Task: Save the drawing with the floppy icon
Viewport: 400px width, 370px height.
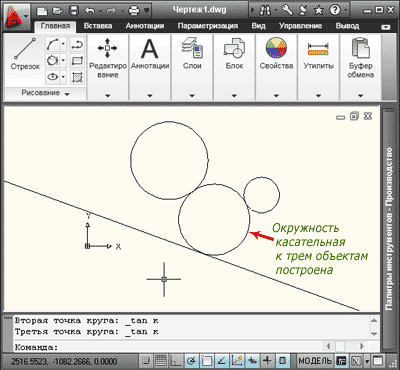Action: pyautogui.click(x=74, y=11)
